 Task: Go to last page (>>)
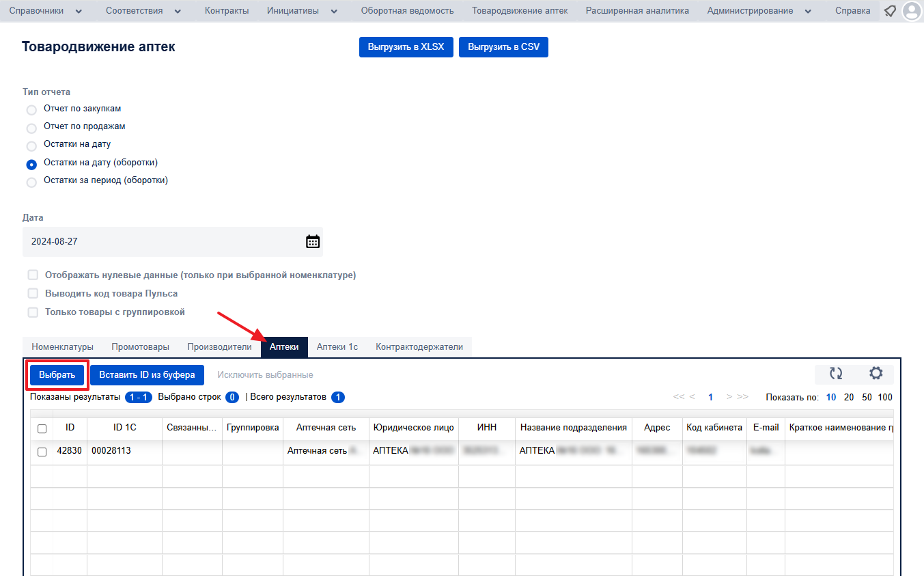[742, 397]
